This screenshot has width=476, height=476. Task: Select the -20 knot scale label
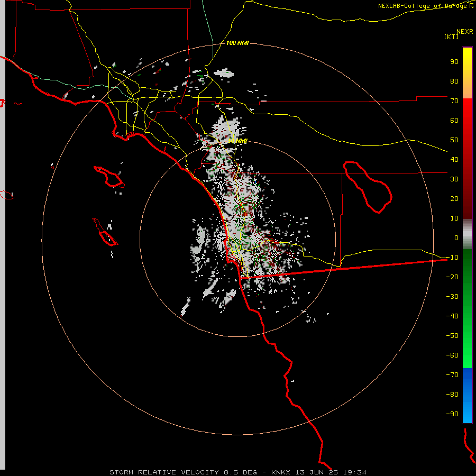[x=452, y=277]
